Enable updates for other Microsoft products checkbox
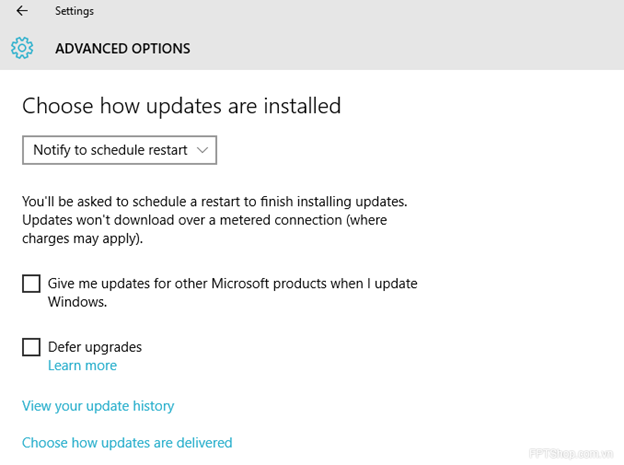The height and width of the screenshot is (465, 624). click(31, 283)
